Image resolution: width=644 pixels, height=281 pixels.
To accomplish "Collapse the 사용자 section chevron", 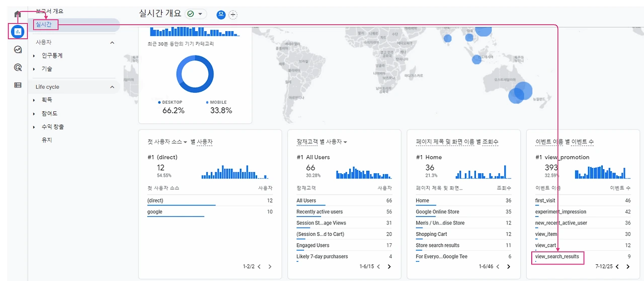I will pos(112,43).
